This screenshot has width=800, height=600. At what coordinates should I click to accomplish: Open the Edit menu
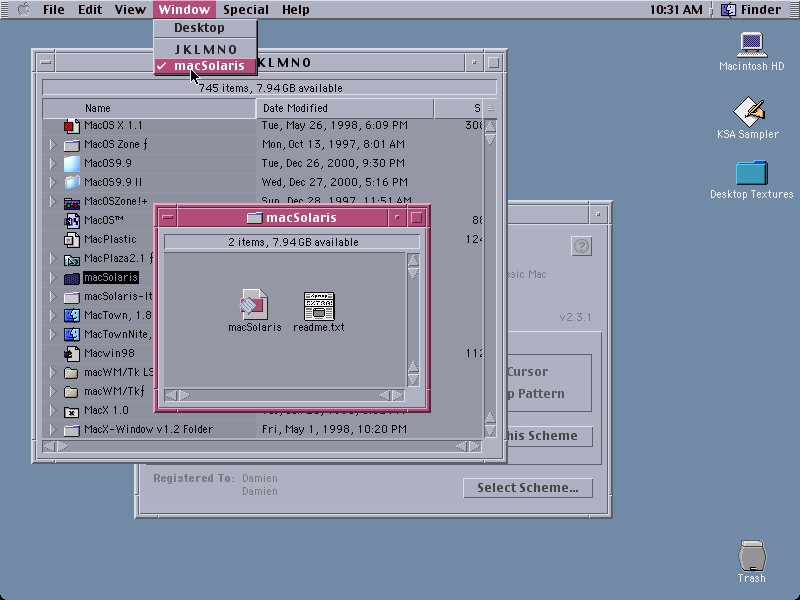pos(90,10)
